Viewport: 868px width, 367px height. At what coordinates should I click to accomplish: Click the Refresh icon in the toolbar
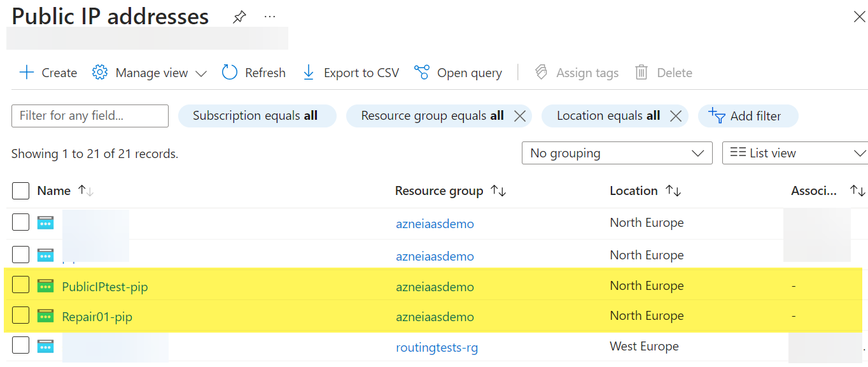[x=230, y=73]
